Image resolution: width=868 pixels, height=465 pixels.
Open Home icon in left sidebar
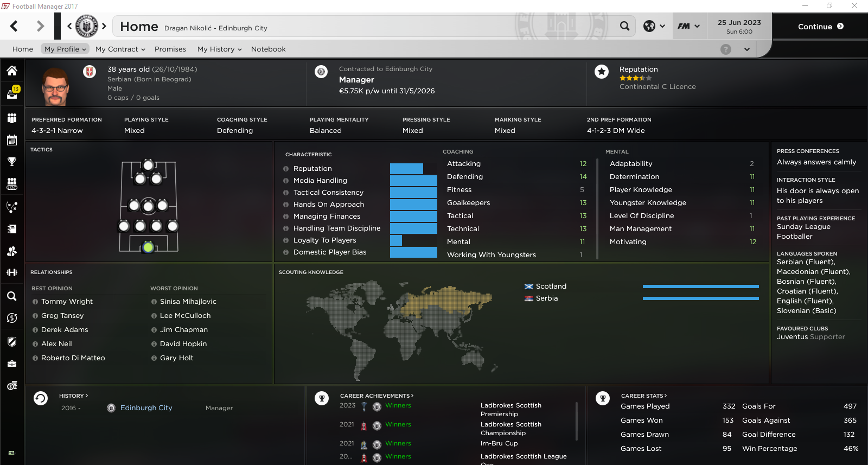click(12, 71)
